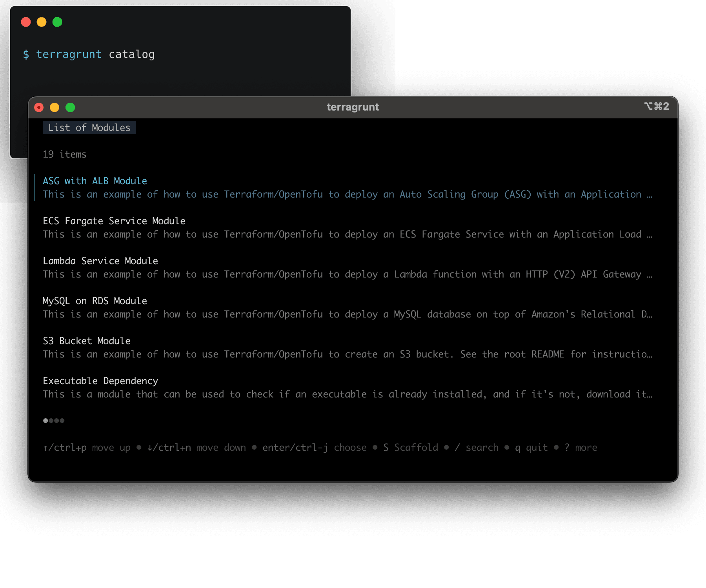Select the ASG with ALB Module entry
The height and width of the screenshot is (588, 706).
coord(95,181)
